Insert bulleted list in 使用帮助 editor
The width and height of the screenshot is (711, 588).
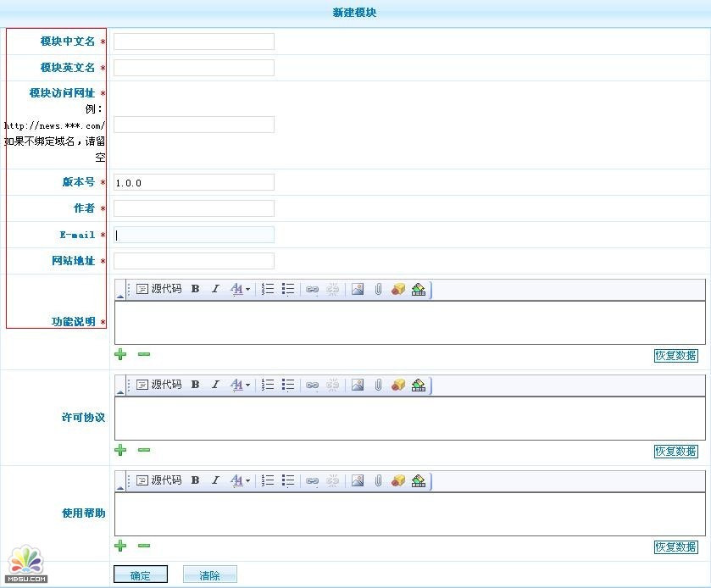(x=288, y=480)
